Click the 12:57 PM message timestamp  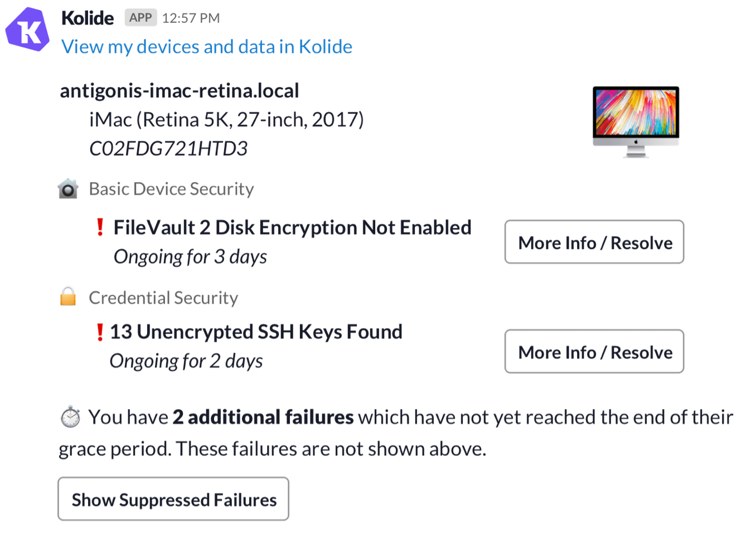(x=191, y=18)
